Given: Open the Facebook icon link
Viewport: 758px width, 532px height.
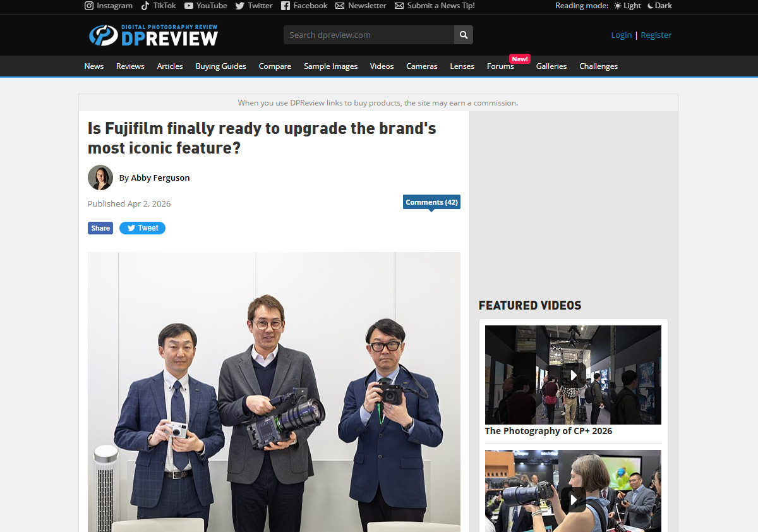Looking at the screenshot, I should (286, 6).
